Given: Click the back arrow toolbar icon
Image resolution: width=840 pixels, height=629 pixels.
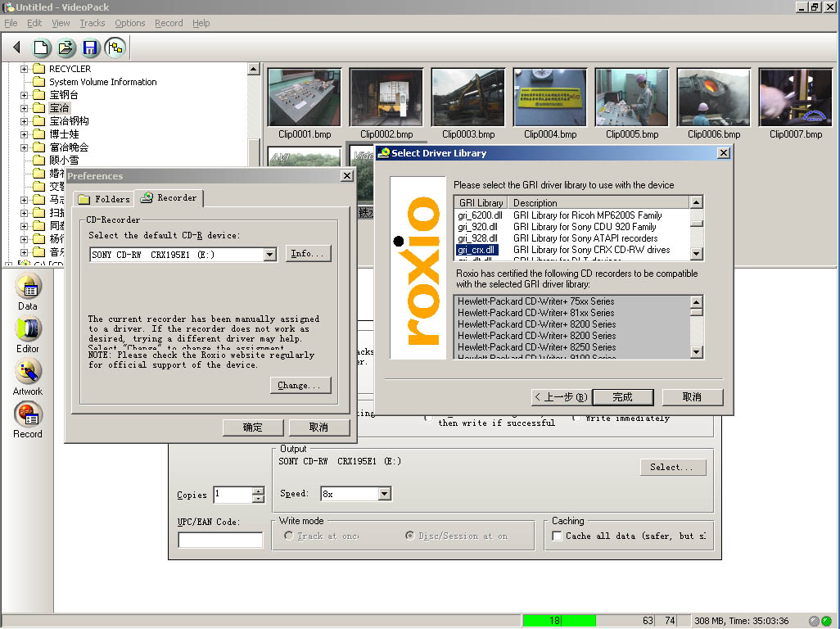Looking at the screenshot, I should [16, 48].
